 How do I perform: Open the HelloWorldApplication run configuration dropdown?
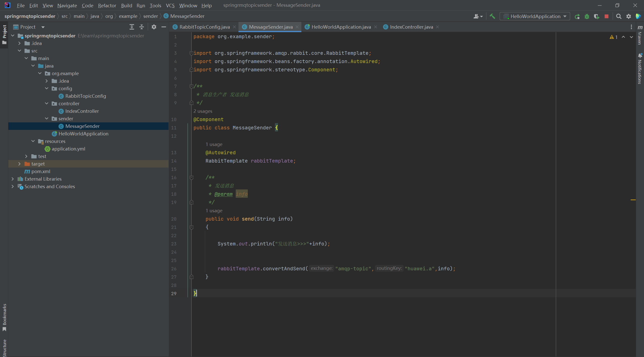pos(535,16)
